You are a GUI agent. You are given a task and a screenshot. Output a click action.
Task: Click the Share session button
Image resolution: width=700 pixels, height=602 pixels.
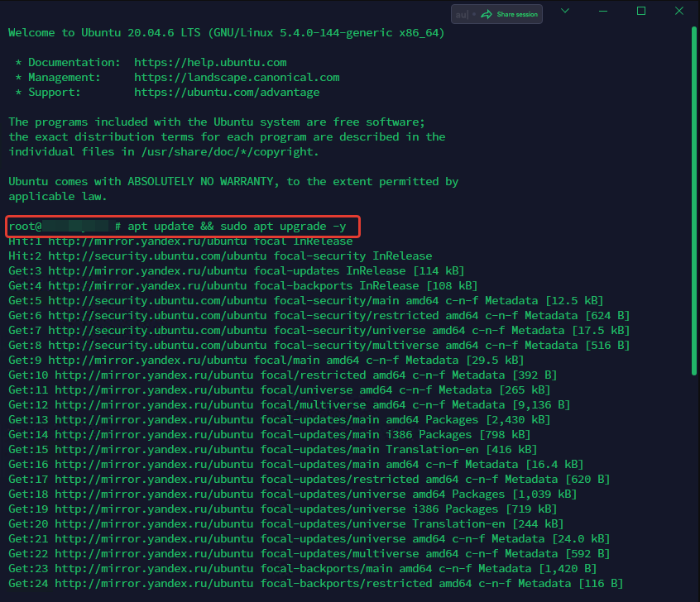(496, 14)
